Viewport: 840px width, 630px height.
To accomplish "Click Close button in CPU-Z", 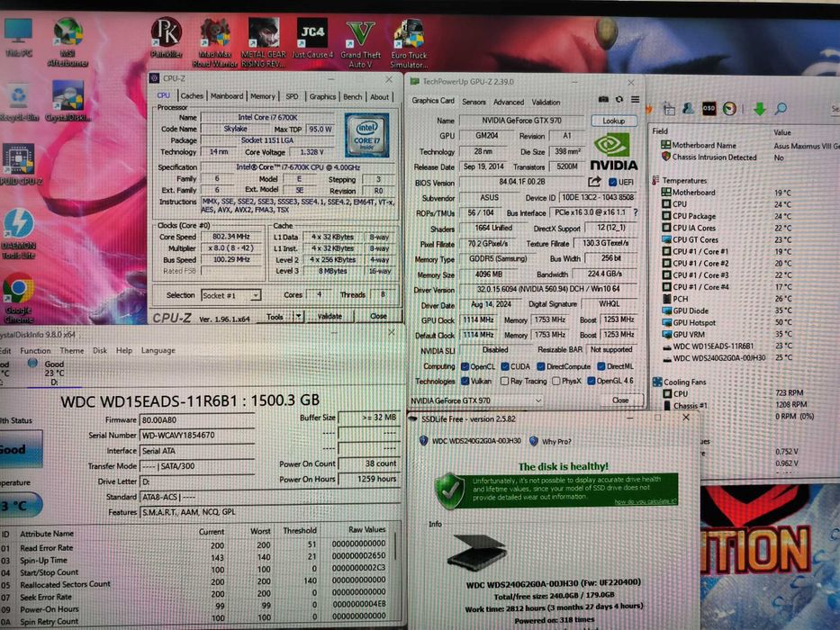I will point(378,317).
